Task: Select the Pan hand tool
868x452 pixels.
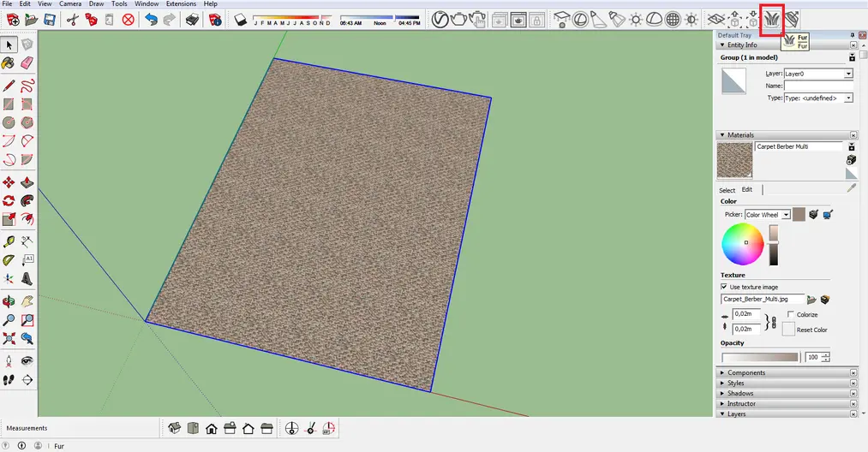Action: (x=27, y=301)
